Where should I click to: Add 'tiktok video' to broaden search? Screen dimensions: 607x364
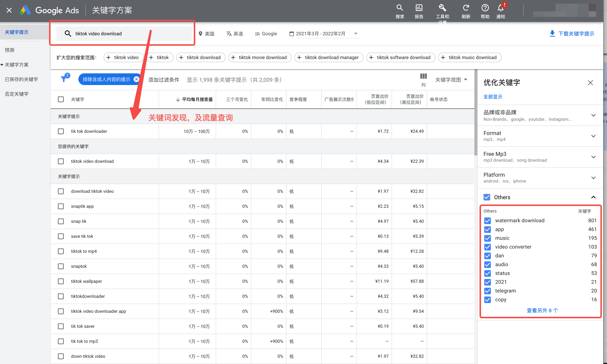[x=123, y=57]
